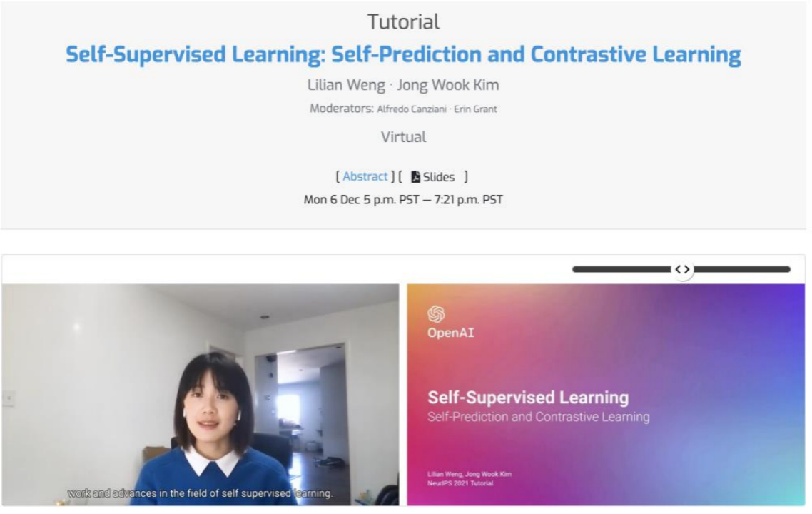Click the Virtual location label
The width and height of the screenshot is (812, 514).
click(403, 137)
